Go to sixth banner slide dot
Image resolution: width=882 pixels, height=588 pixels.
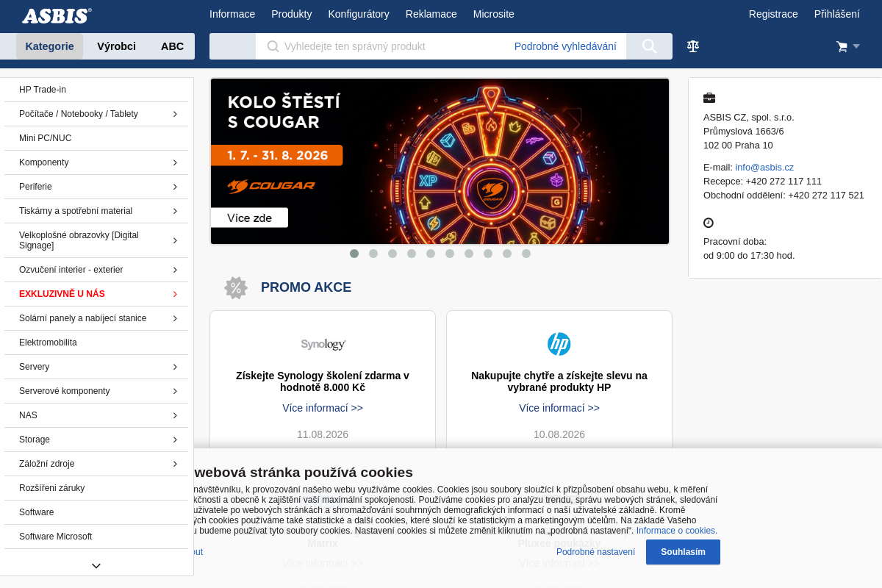[x=450, y=254]
